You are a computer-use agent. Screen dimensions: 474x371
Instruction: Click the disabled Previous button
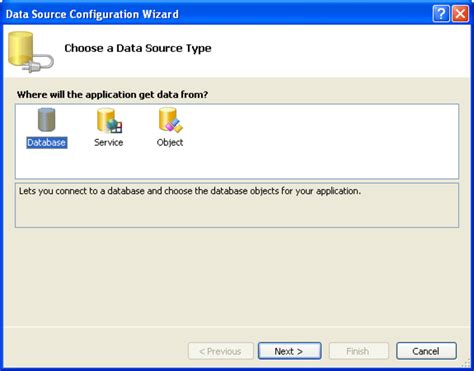220,351
